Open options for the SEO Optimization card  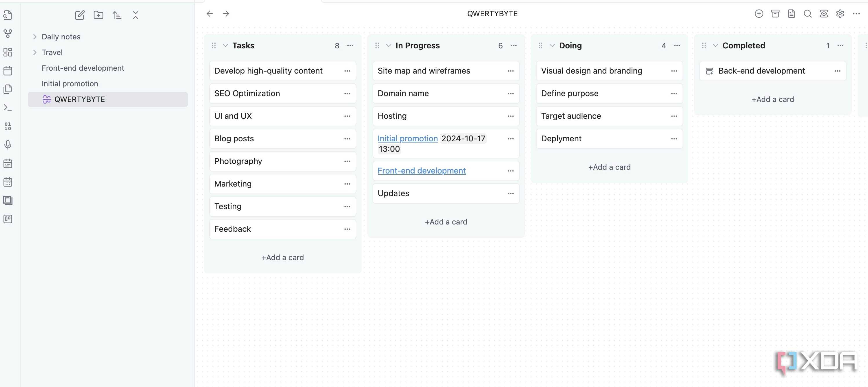[347, 93]
